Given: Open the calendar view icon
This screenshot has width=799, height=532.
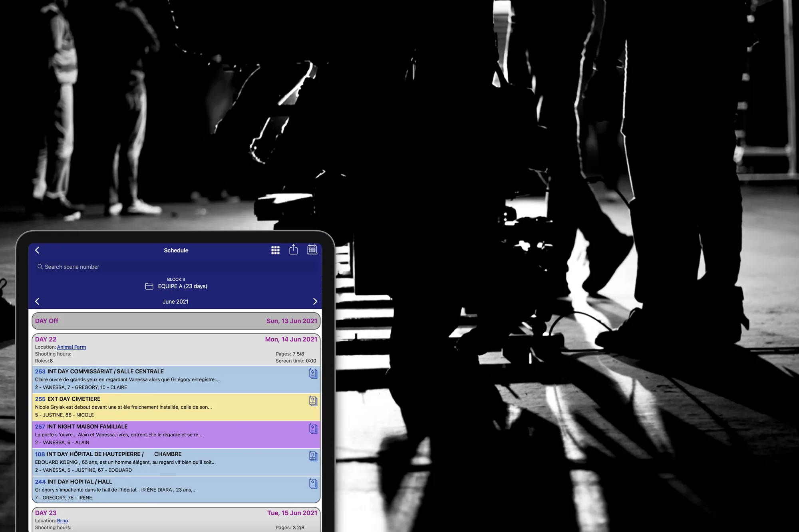Looking at the screenshot, I should (312, 250).
